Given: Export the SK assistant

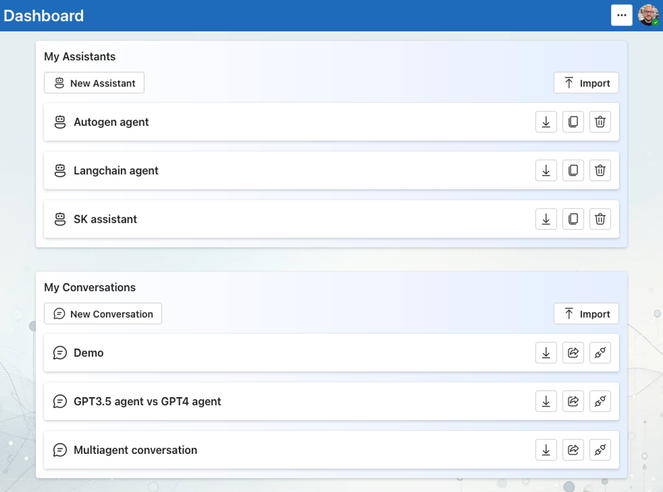Looking at the screenshot, I should point(546,219).
